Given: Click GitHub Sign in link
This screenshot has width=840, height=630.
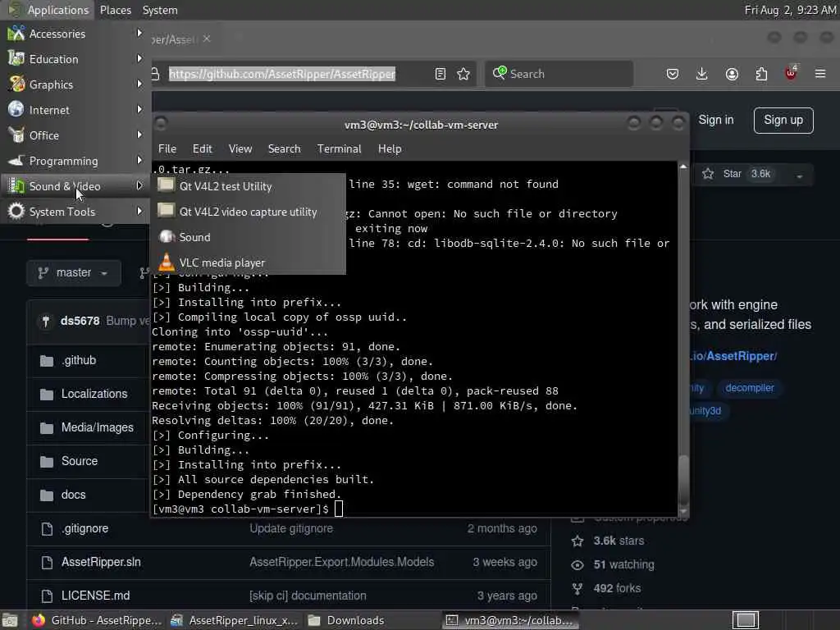Looking at the screenshot, I should click(x=715, y=120).
